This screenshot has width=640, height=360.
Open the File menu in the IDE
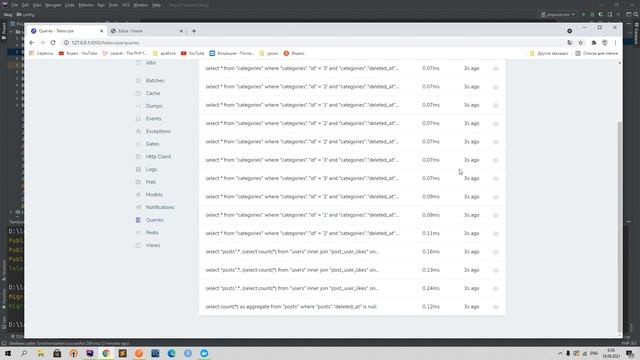coord(15,5)
